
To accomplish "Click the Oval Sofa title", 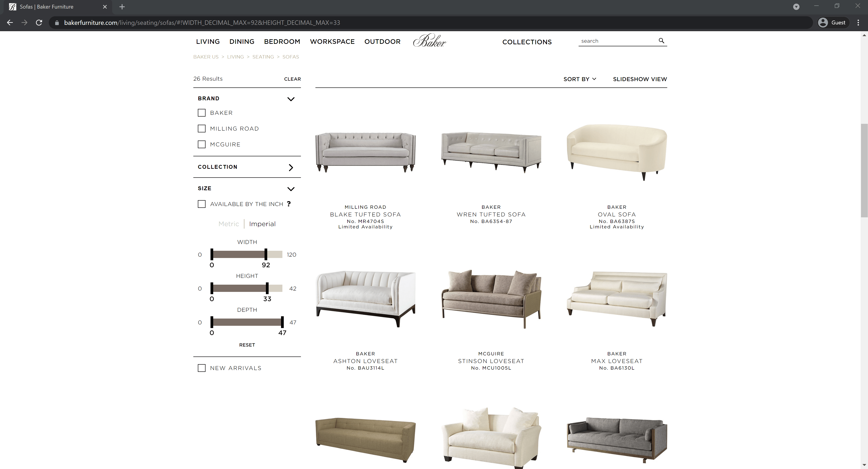I will tap(617, 214).
